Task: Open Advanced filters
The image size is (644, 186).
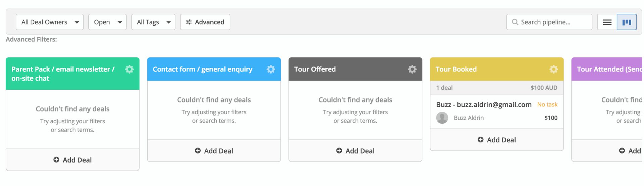Action: (205, 22)
